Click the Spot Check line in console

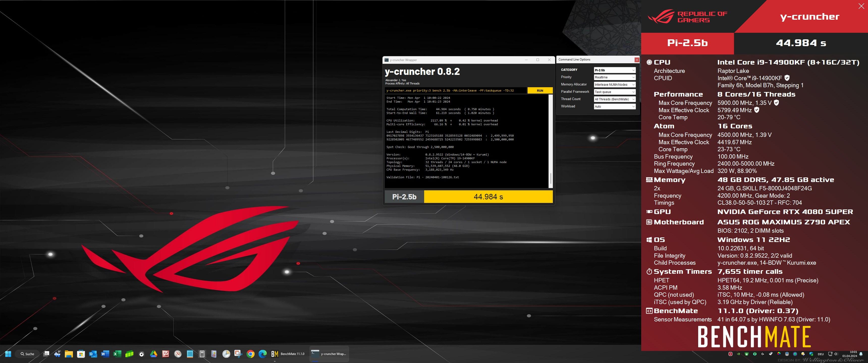click(x=420, y=147)
